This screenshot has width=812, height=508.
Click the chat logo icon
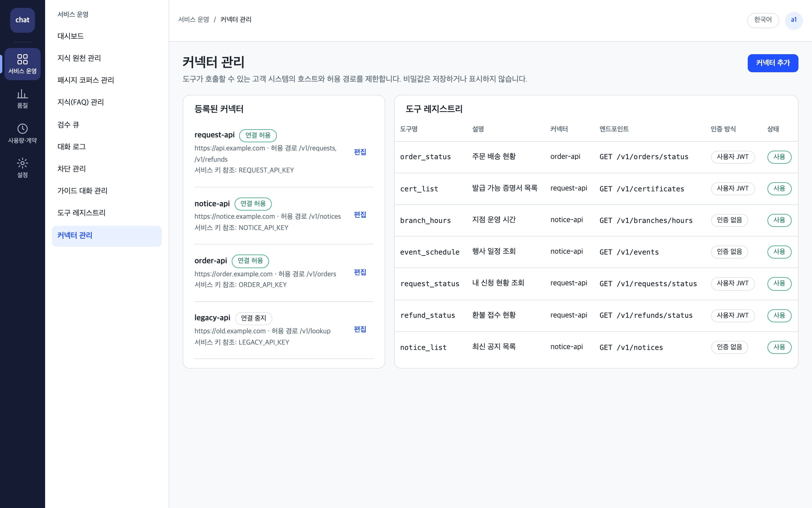click(23, 20)
